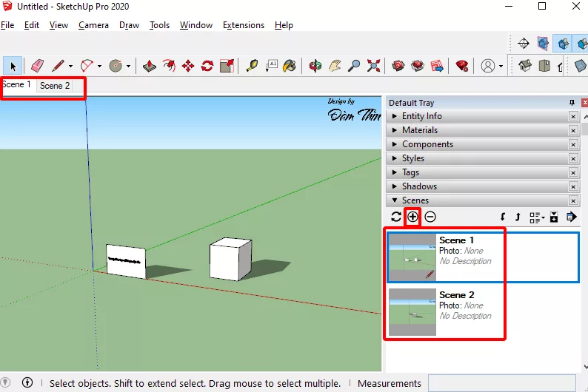Pin the Default Tray
The width and height of the screenshot is (588, 392).
pos(572,102)
